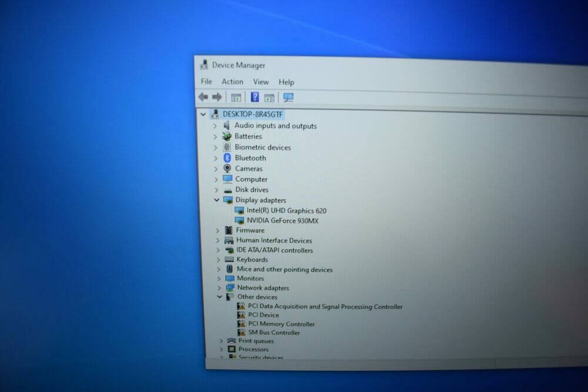The height and width of the screenshot is (392, 588).
Task: Click the Disk drives icon
Action: click(228, 190)
